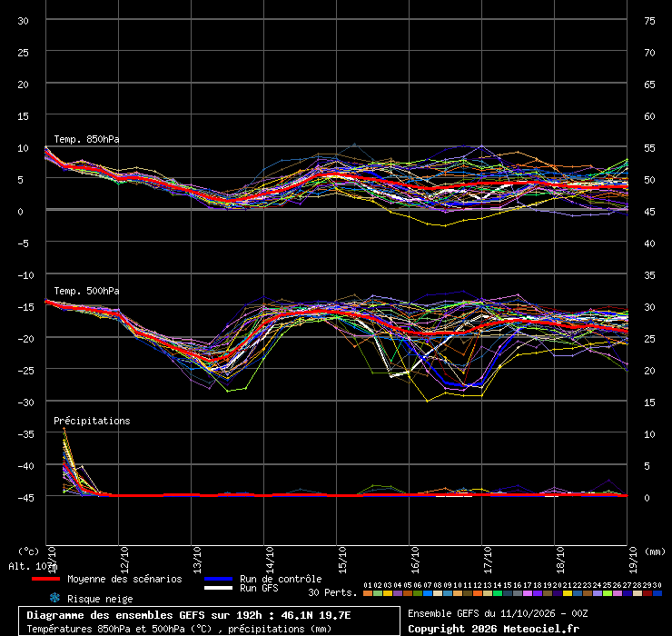The image size is (672, 636).
Task: Click the 14/10 date axis label
Action: [270, 560]
